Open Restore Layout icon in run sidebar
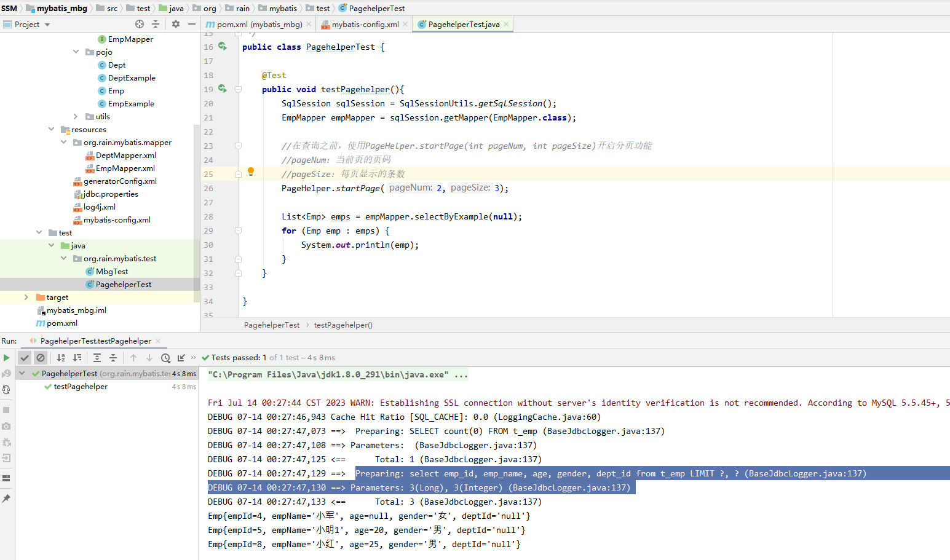 pyautogui.click(x=6, y=478)
